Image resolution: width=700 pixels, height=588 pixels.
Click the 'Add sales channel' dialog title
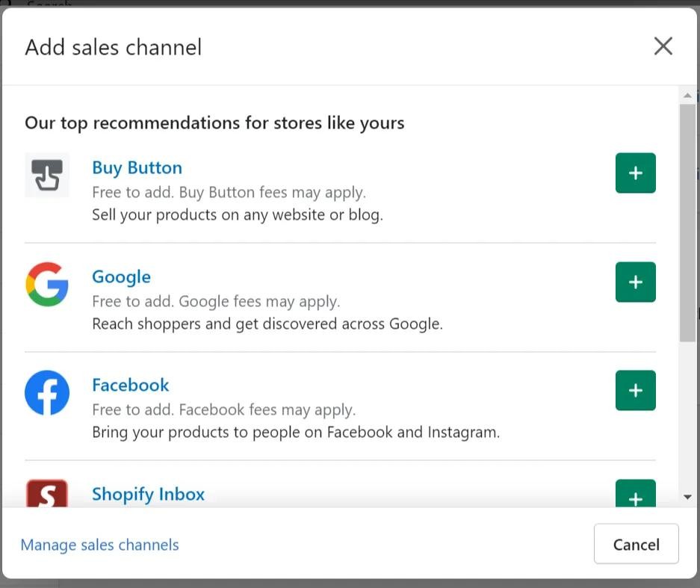[114, 47]
